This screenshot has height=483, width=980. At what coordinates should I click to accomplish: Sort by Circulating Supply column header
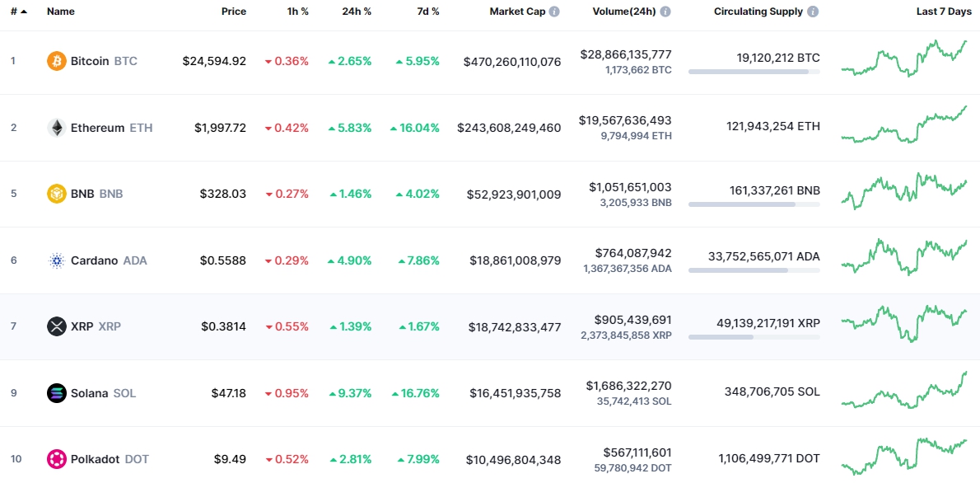point(758,12)
